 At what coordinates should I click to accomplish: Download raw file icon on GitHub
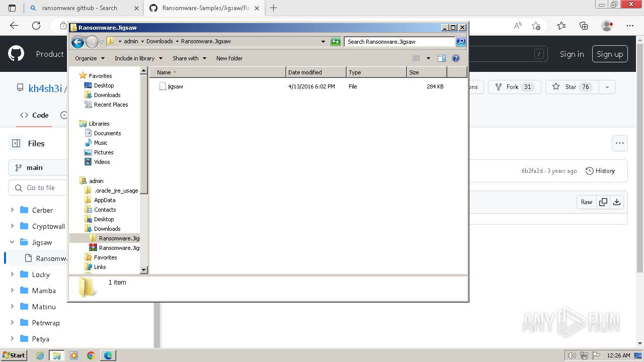617,202
